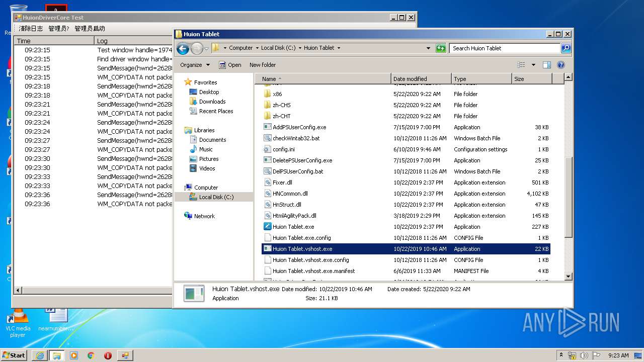Screen dimensions: 644x362
Task: Click 清除日志 menu in HuionDriverCore Test
Action: tap(31, 28)
